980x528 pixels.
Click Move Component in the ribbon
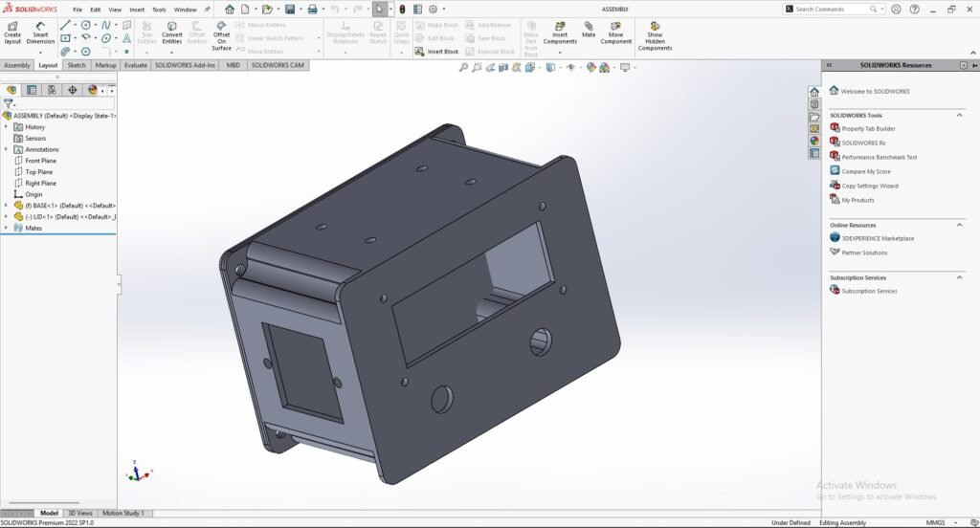click(616, 32)
